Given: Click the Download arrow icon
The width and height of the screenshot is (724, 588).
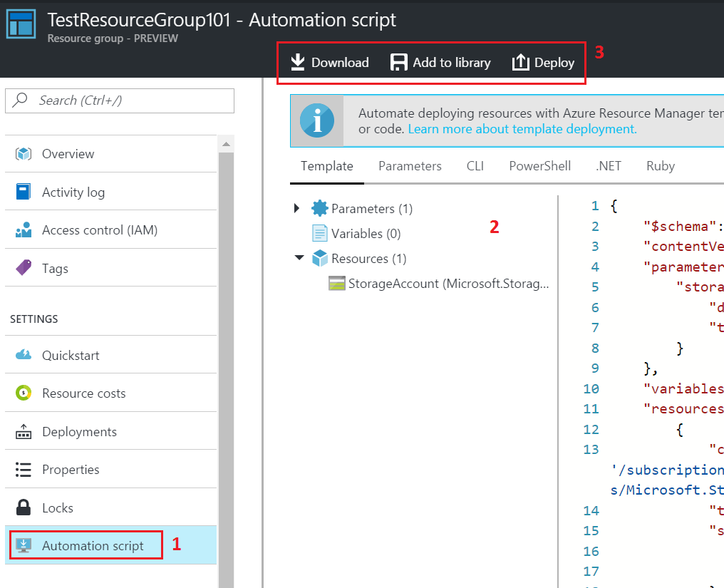Looking at the screenshot, I should point(298,62).
